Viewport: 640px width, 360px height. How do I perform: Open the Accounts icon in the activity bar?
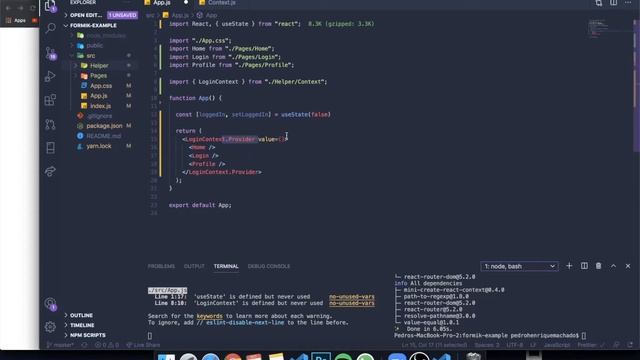click(x=51, y=304)
